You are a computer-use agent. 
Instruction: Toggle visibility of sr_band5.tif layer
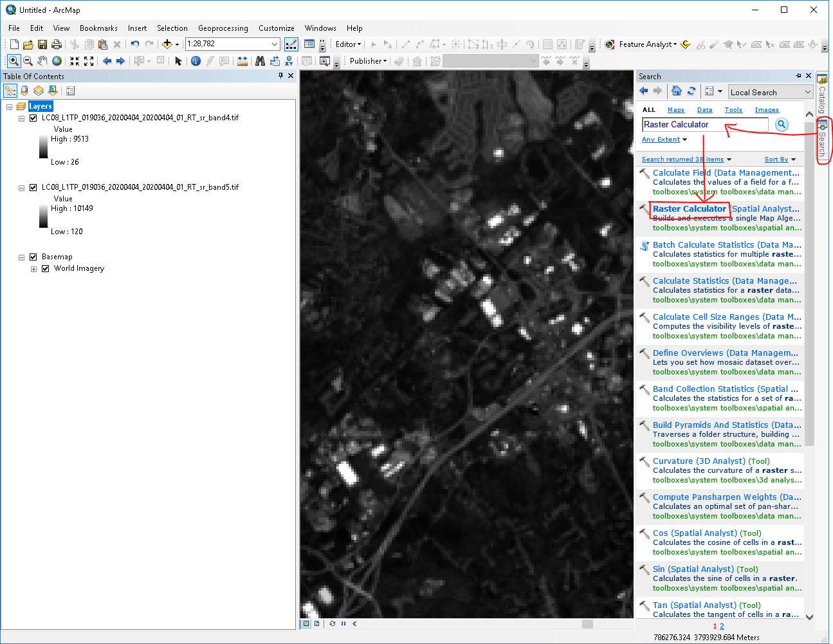pos(33,187)
